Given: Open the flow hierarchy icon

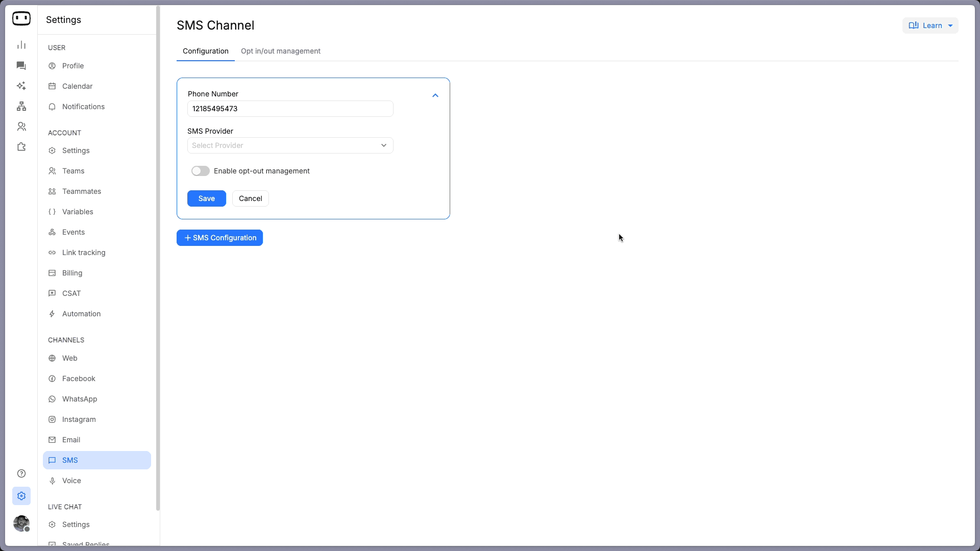Looking at the screenshot, I should tap(21, 106).
